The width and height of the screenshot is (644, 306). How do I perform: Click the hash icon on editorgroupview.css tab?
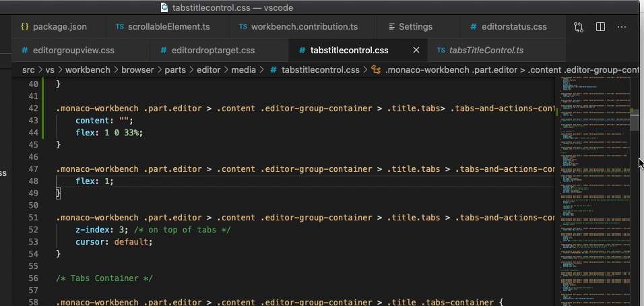click(25, 50)
